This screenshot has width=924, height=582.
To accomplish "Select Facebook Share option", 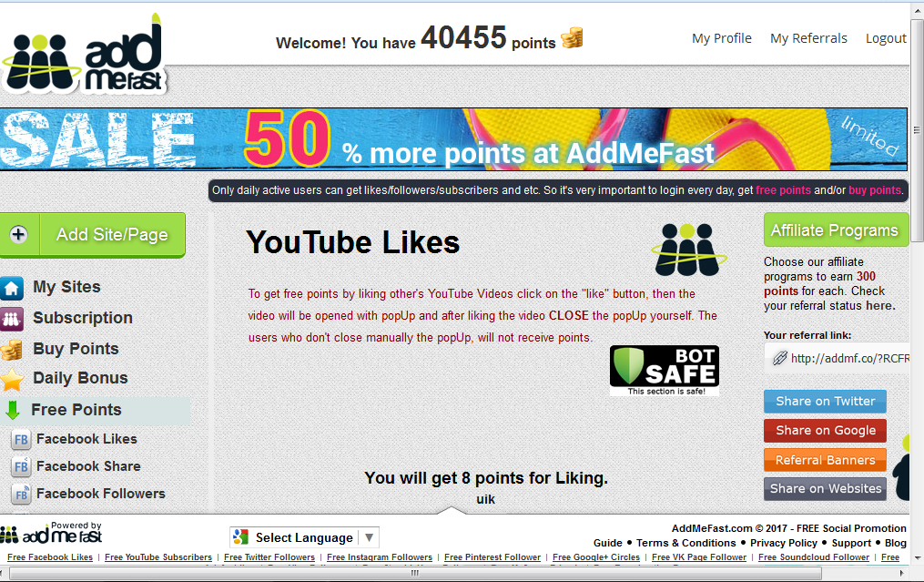I will [88, 466].
